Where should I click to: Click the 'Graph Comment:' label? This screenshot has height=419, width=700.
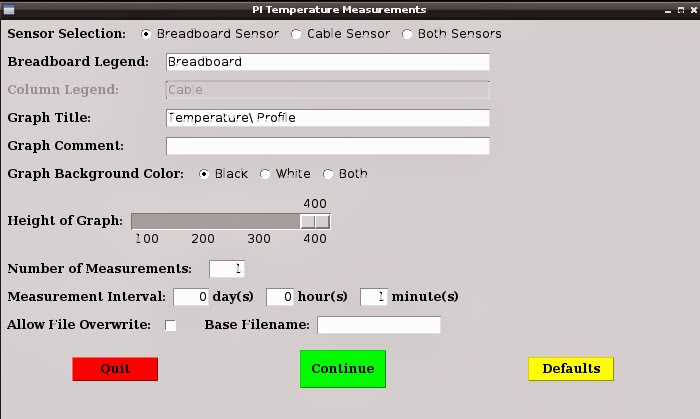click(66, 146)
